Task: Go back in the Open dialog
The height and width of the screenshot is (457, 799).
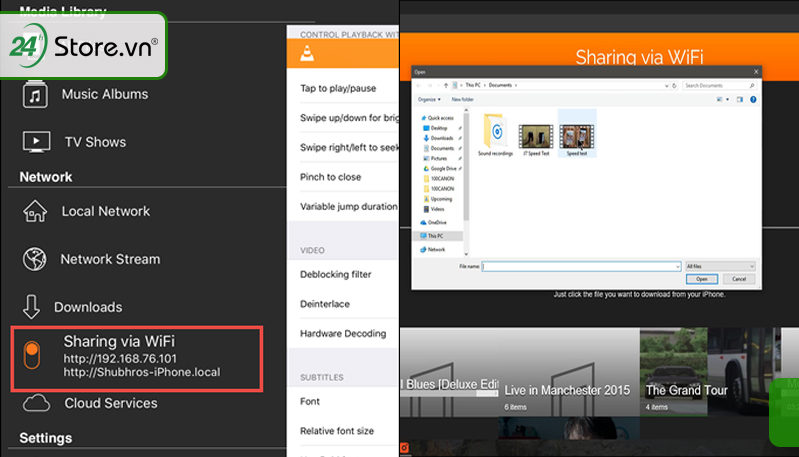Action: (419, 86)
